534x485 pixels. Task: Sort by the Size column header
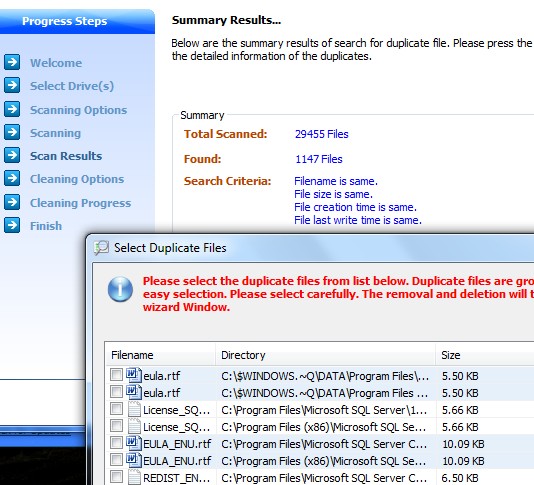(485, 355)
